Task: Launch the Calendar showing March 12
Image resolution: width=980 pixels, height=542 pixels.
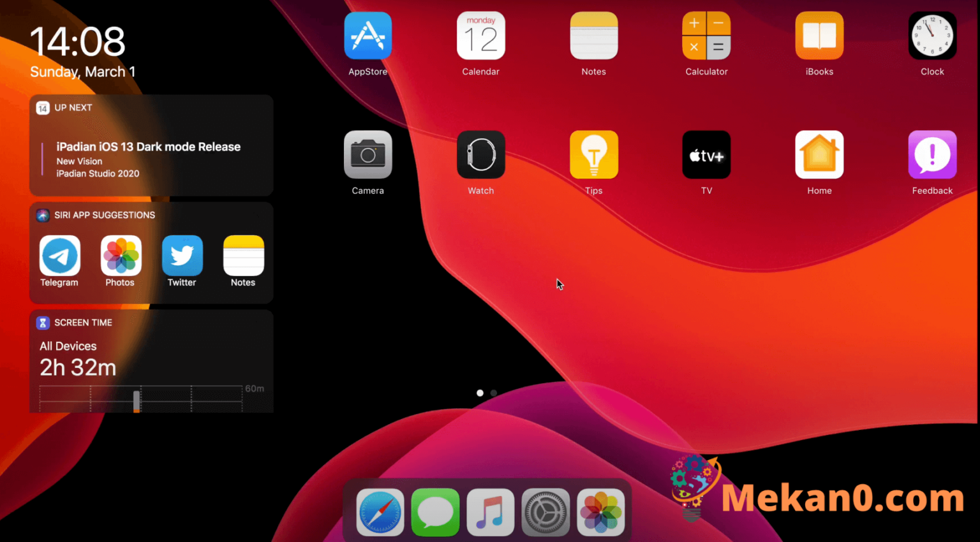Action: [480, 36]
